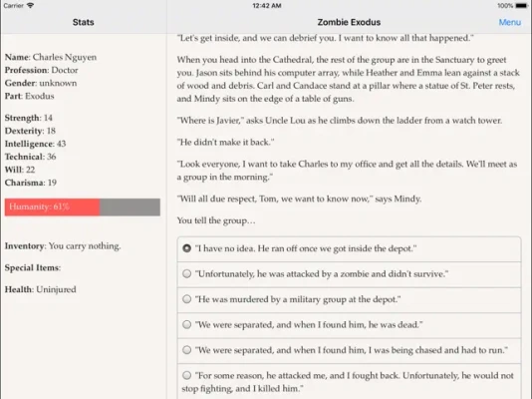The width and height of the screenshot is (532, 399).
Task: Tap the 12:42 AM clock
Action: (x=267, y=5)
